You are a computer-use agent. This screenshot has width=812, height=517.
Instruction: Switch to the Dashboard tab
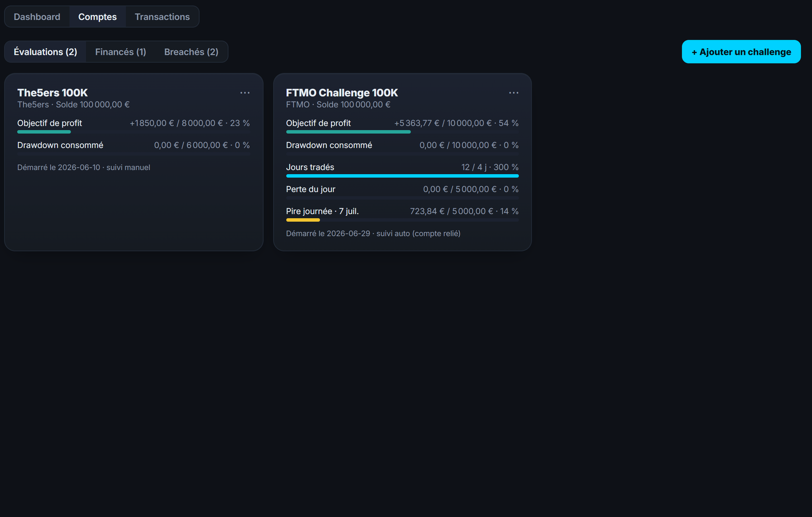37,17
